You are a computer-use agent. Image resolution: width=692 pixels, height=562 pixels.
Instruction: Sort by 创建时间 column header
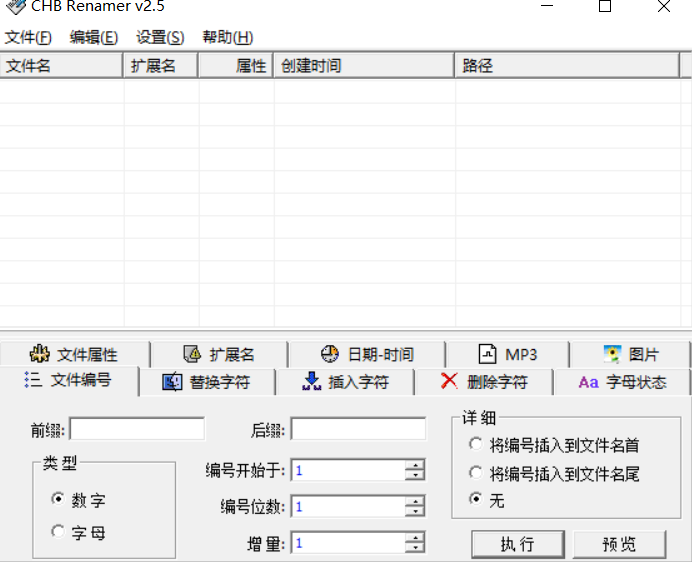pos(364,66)
